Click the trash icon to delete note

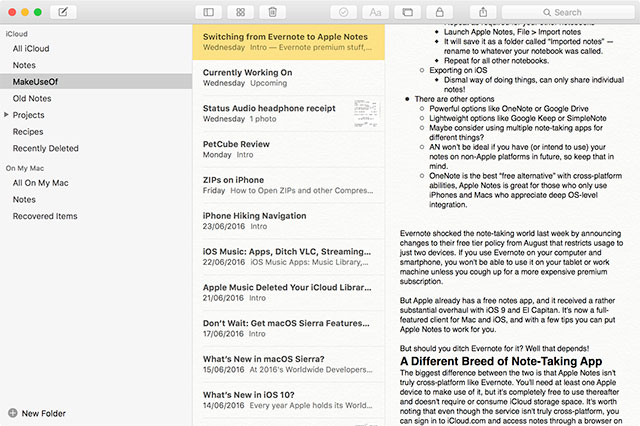[x=272, y=12]
